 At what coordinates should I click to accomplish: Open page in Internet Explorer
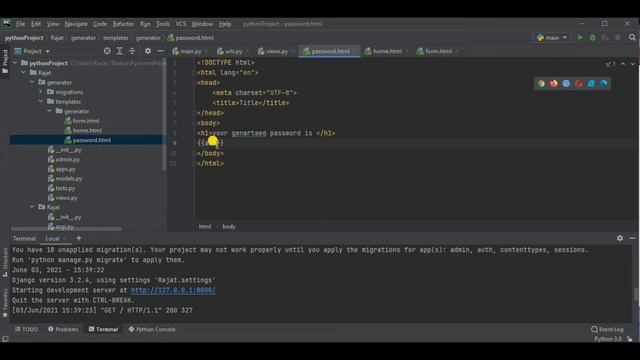point(591,84)
